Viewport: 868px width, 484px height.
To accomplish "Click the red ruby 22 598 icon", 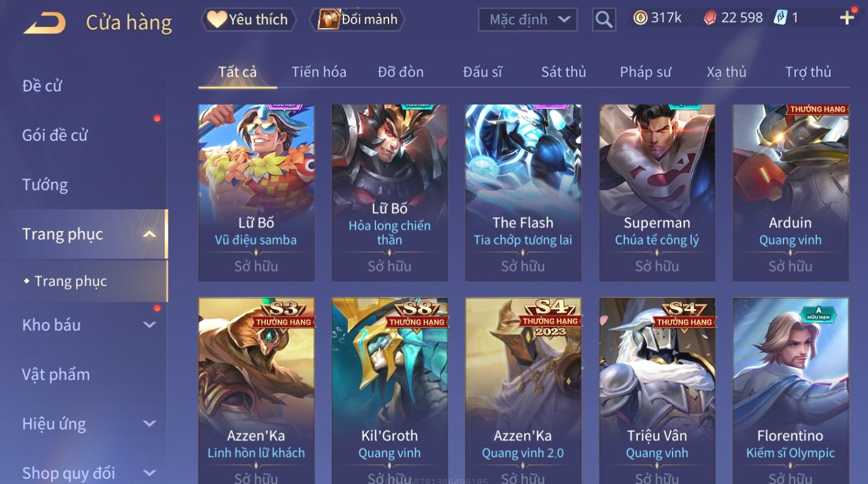I will coord(710,18).
